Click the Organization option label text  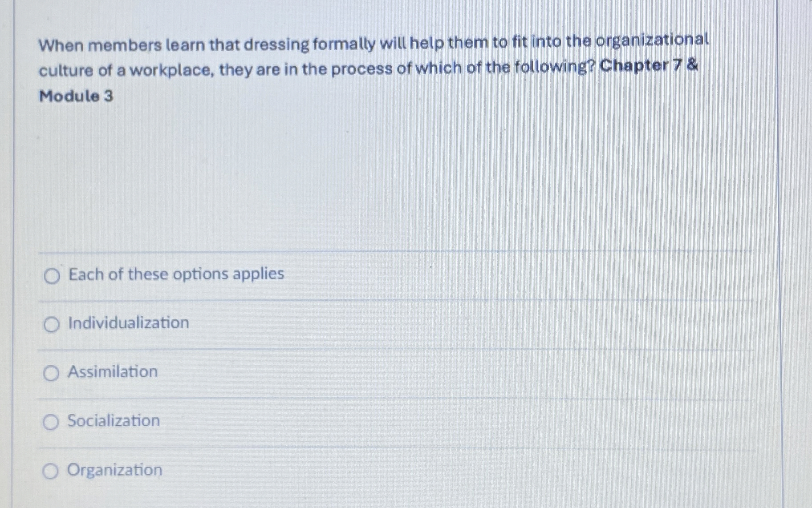(114, 470)
